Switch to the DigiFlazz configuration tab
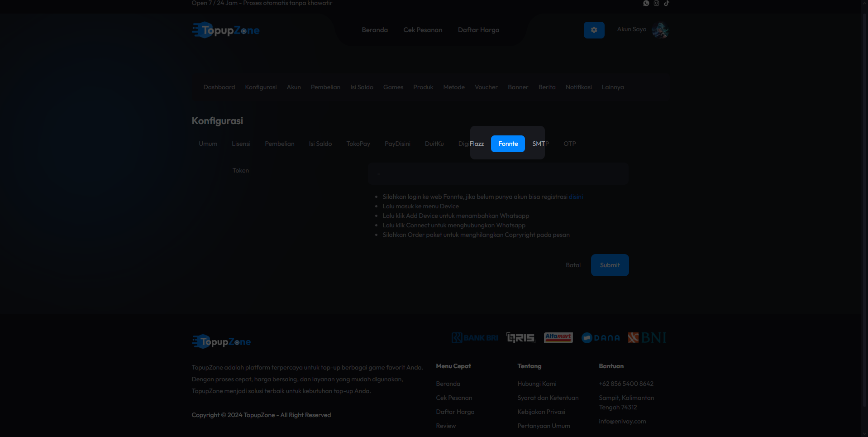This screenshot has height=437, width=868. point(471,144)
